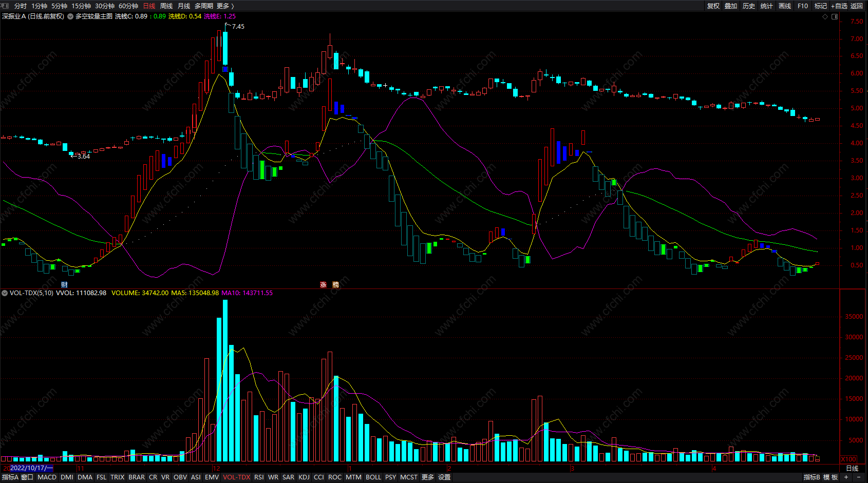Click the plus zoom-in icon
The image size is (868, 483).
tap(846, 477)
